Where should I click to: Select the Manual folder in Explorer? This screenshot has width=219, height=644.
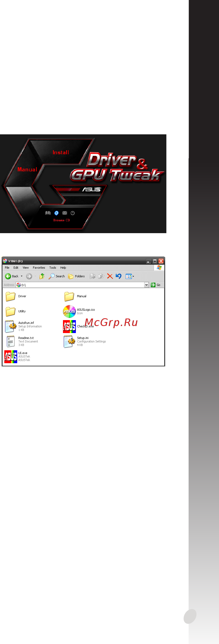[75, 296]
